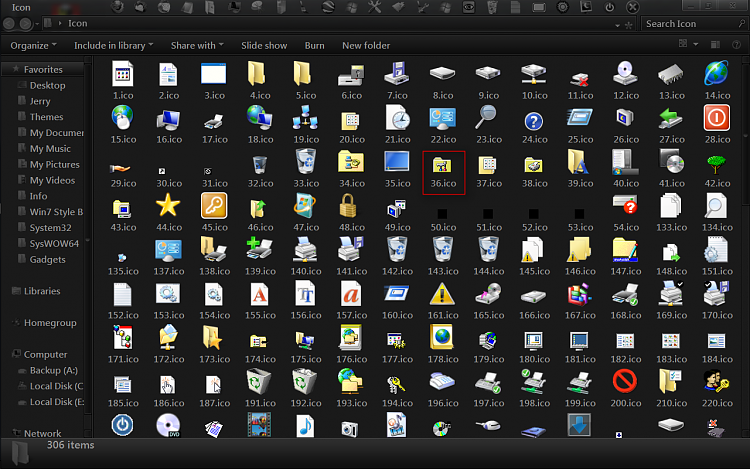
Task: Click the Search Icon input field
Action: tap(691, 23)
